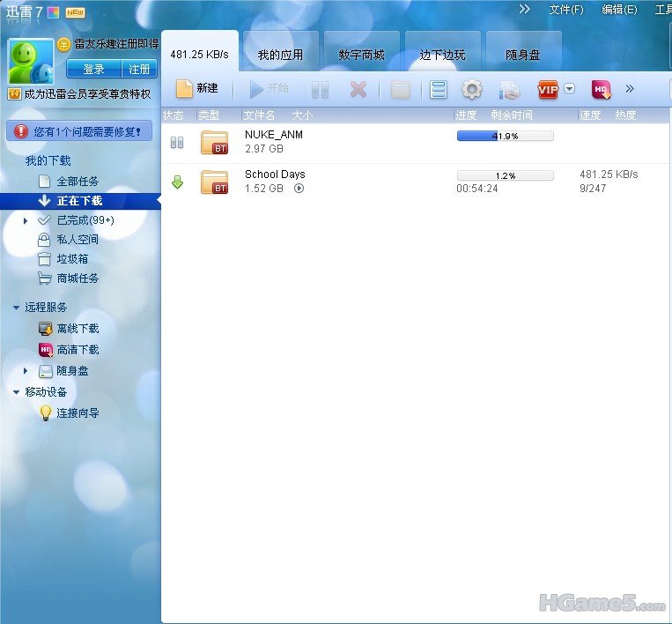The image size is (672, 624).
Task: Switch to the 我的应用 tab
Action: pos(280,55)
